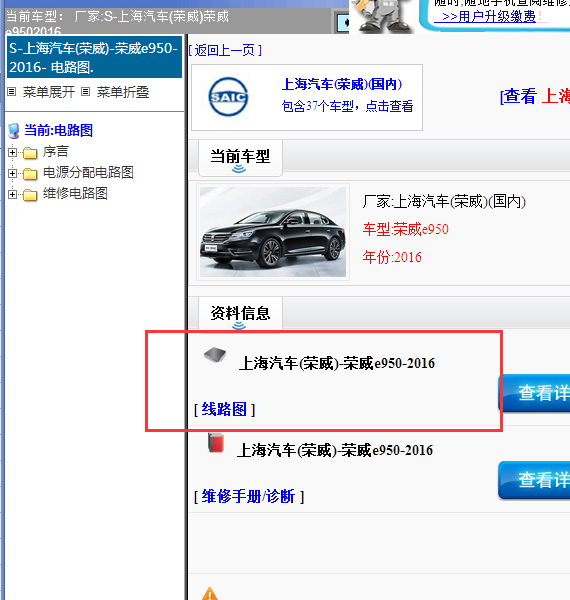The height and width of the screenshot is (600, 570).
Task: Click the 返回上一页 link
Action: coord(225,50)
